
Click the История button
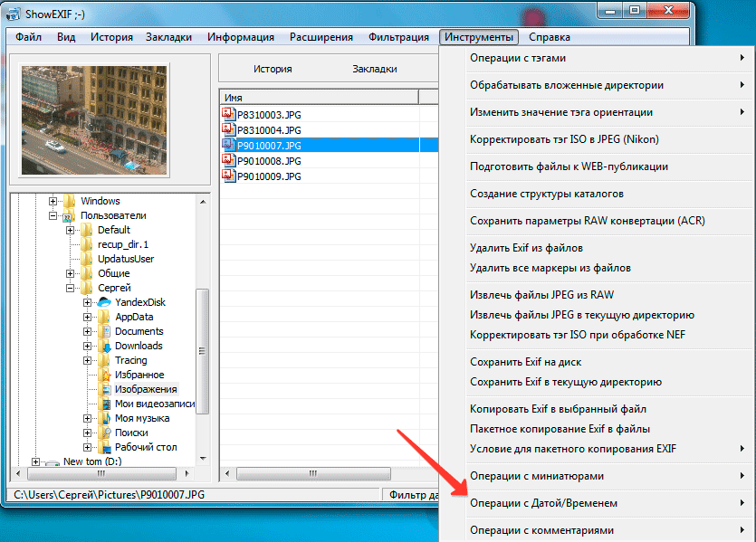pos(273,69)
